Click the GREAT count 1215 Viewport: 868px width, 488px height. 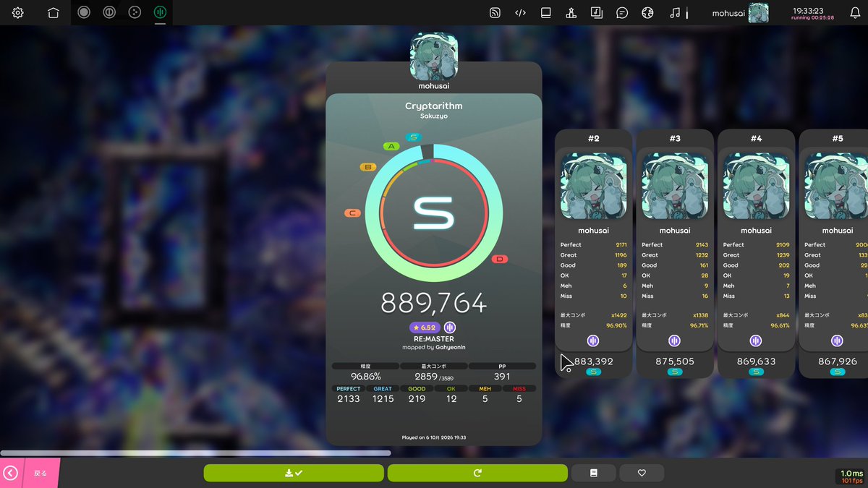click(383, 398)
